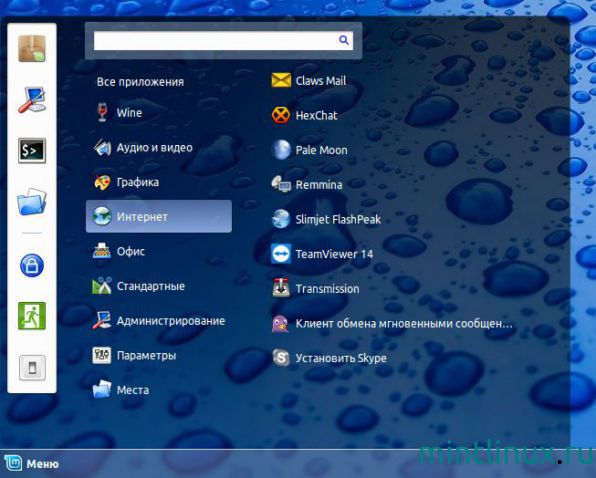Click the Меню button label on panel

[x=42, y=464]
